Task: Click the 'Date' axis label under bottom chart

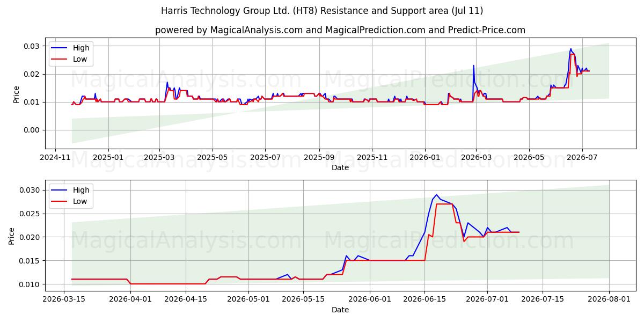Action: [340, 310]
